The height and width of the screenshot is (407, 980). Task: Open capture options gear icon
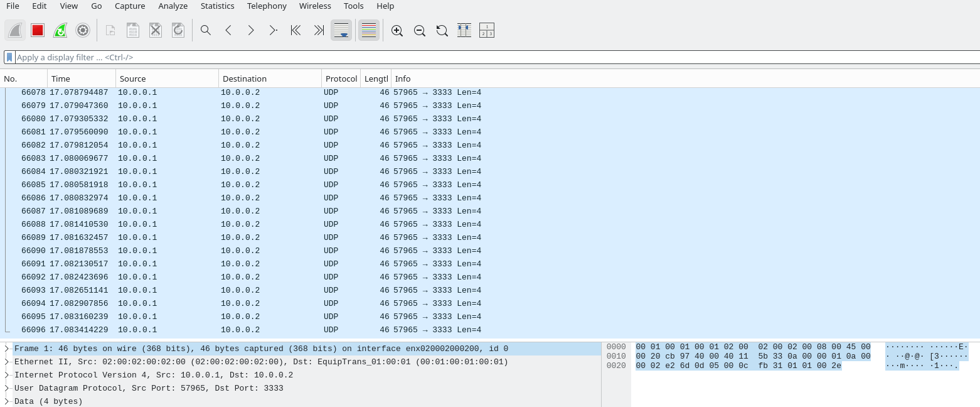point(83,30)
